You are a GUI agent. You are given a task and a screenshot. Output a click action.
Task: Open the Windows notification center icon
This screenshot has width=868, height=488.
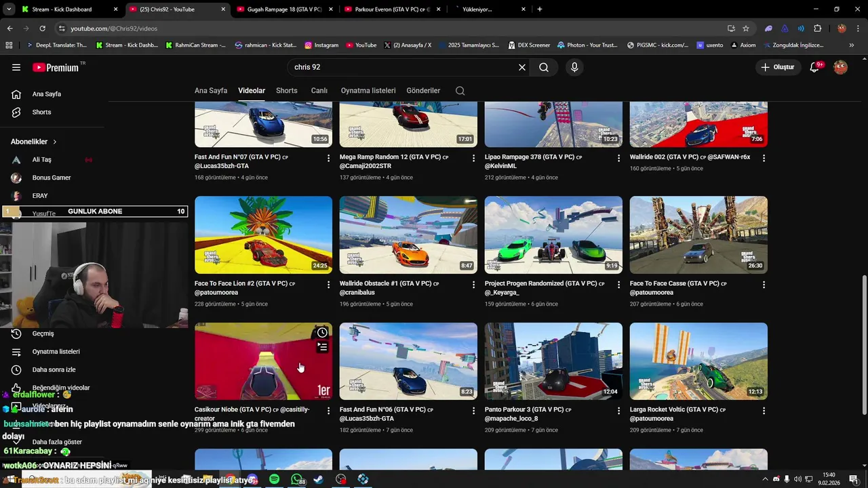click(x=854, y=479)
